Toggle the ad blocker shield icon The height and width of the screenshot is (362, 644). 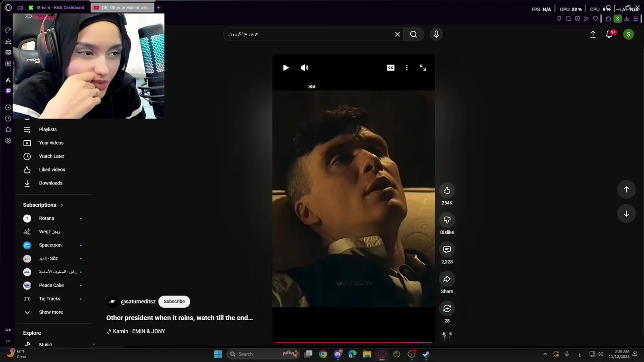[577, 19]
